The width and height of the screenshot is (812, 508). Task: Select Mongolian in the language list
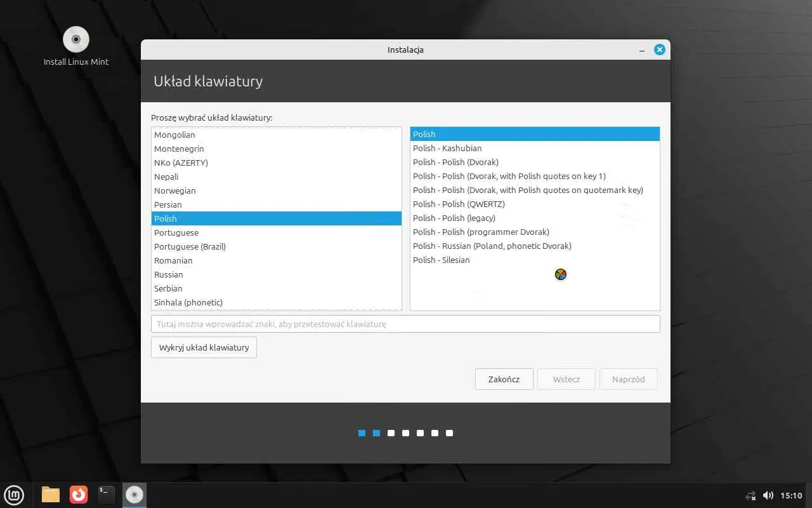tap(277, 135)
